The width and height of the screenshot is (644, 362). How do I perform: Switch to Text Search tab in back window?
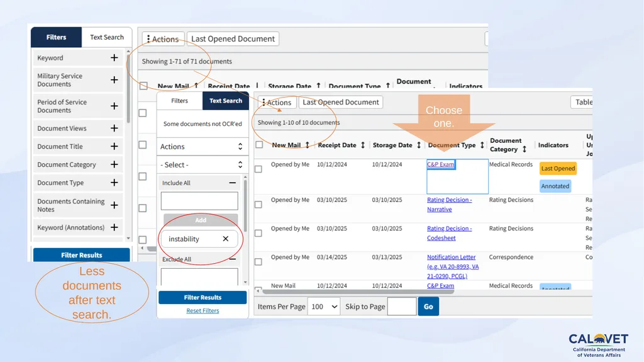click(x=107, y=37)
